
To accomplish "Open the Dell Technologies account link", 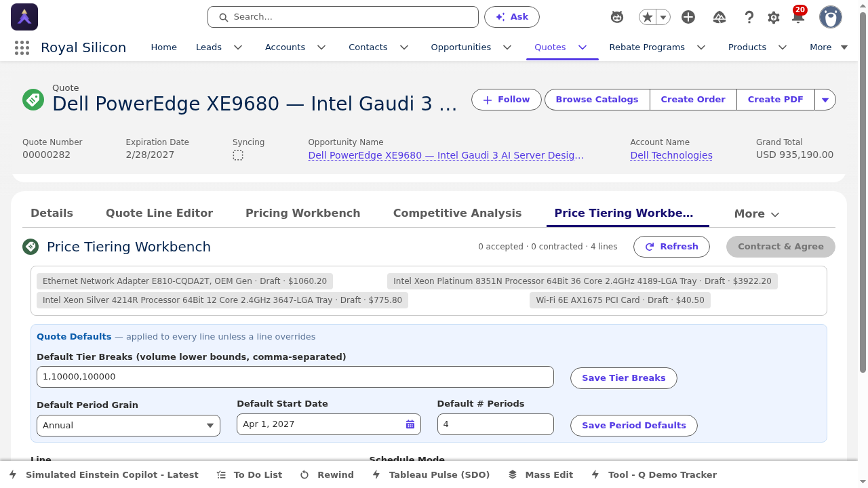I will (671, 155).
